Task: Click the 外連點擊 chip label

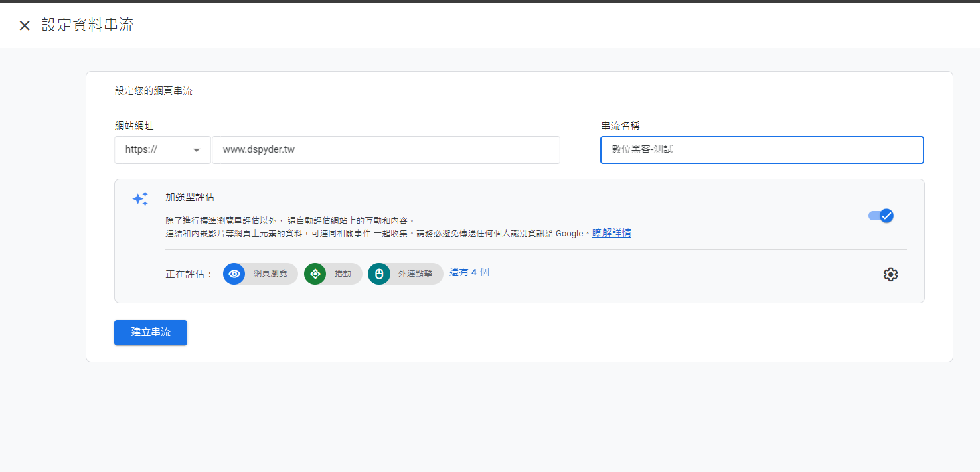Action: tap(415, 274)
